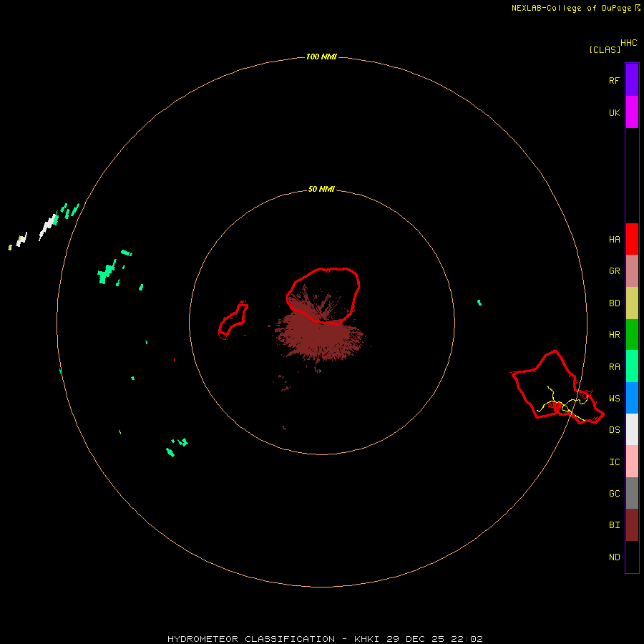Click the DS legend label
Image resolution: width=644 pixels, height=644 pixels.
coord(614,430)
